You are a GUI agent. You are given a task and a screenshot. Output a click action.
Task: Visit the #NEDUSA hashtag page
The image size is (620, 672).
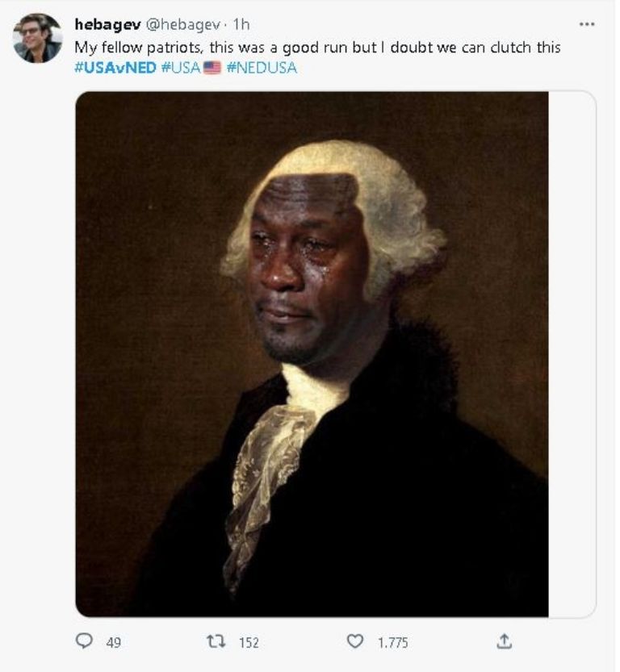point(262,69)
